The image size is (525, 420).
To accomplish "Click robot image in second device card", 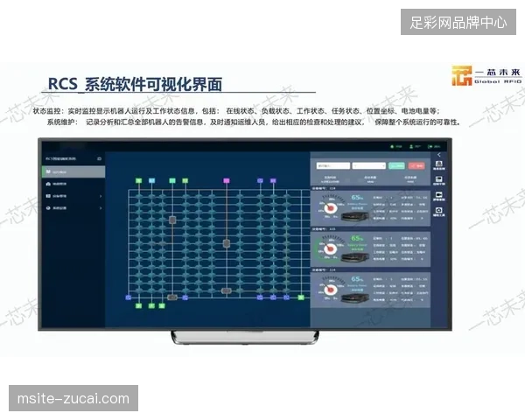I will [355, 257].
